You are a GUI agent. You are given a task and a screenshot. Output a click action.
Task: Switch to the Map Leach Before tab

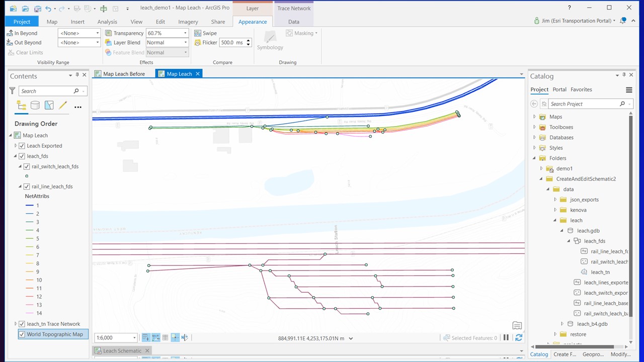(123, 74)
